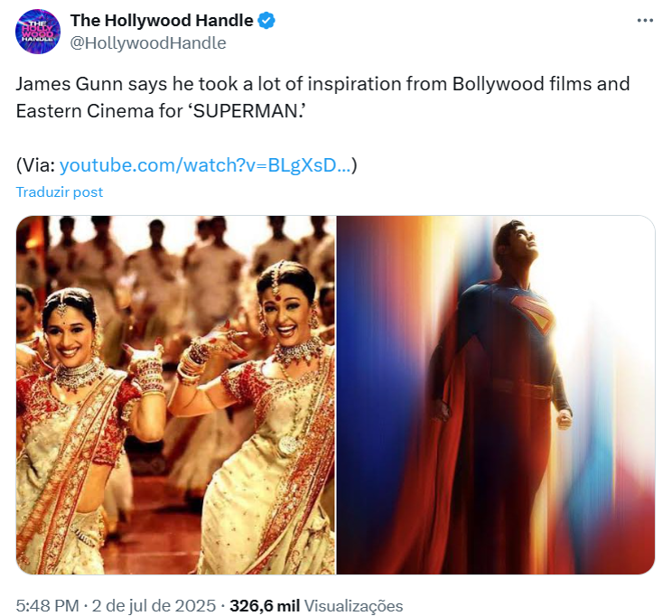The image size is (672, 616).
Task: Click the 'James Gunn says' post text
Action: tap(92, 84)
